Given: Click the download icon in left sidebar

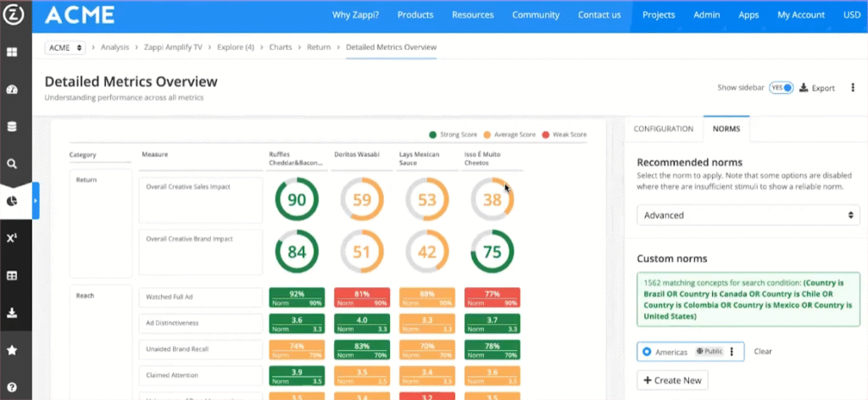Looking at the screenshot, I should (12, 313).
